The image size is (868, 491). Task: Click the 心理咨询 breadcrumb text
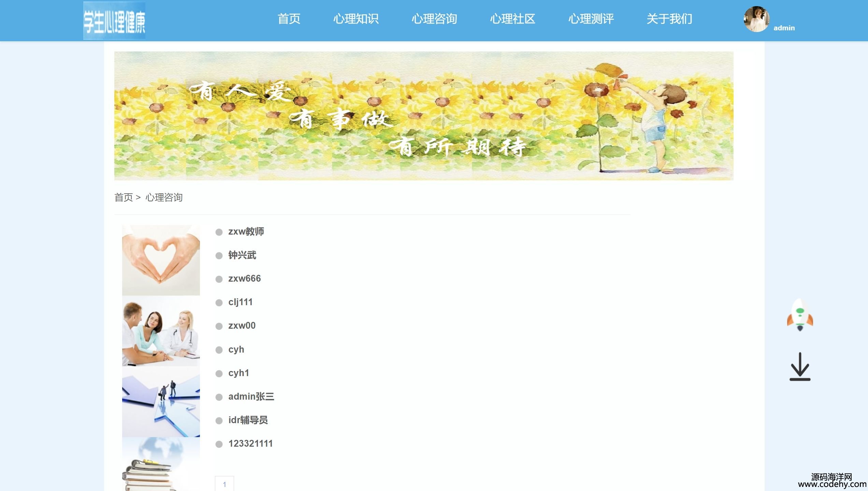point(164,197)
